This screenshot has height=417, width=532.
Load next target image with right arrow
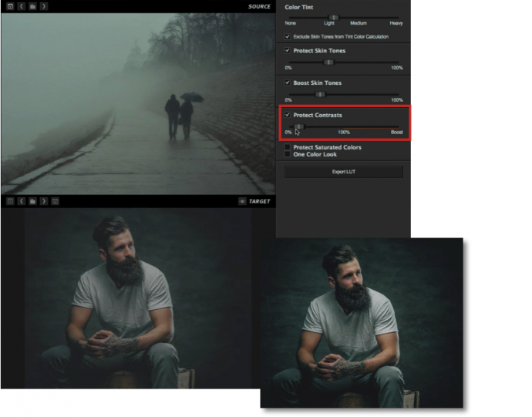tap(44, 201)
